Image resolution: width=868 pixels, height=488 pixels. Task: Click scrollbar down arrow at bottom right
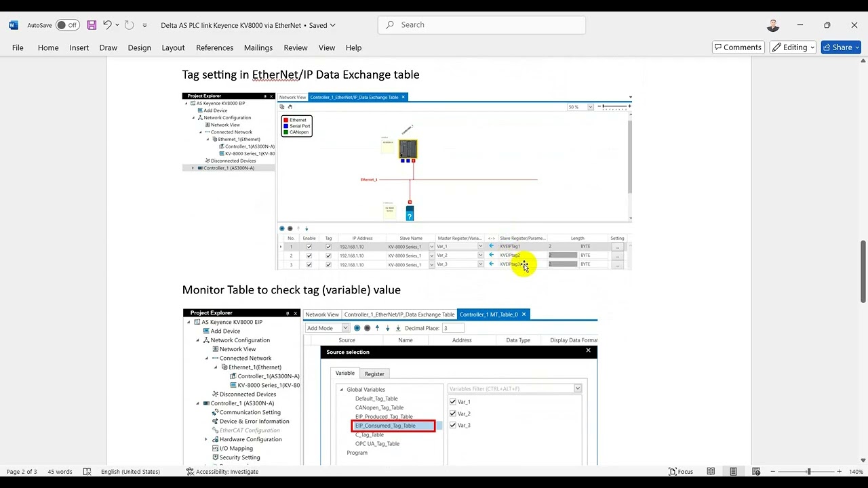coord(863,461)
